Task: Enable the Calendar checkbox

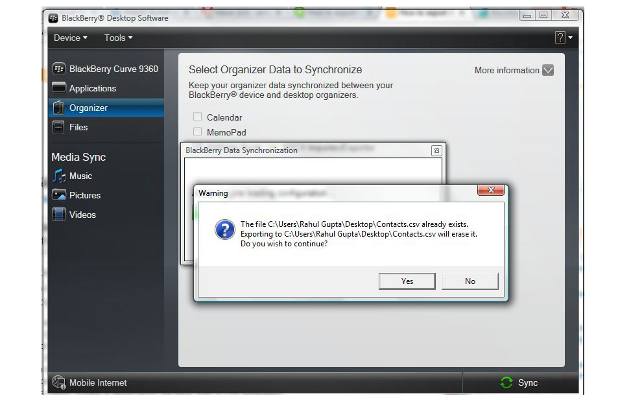Action: pyautogui.click(x=197, y=117)
